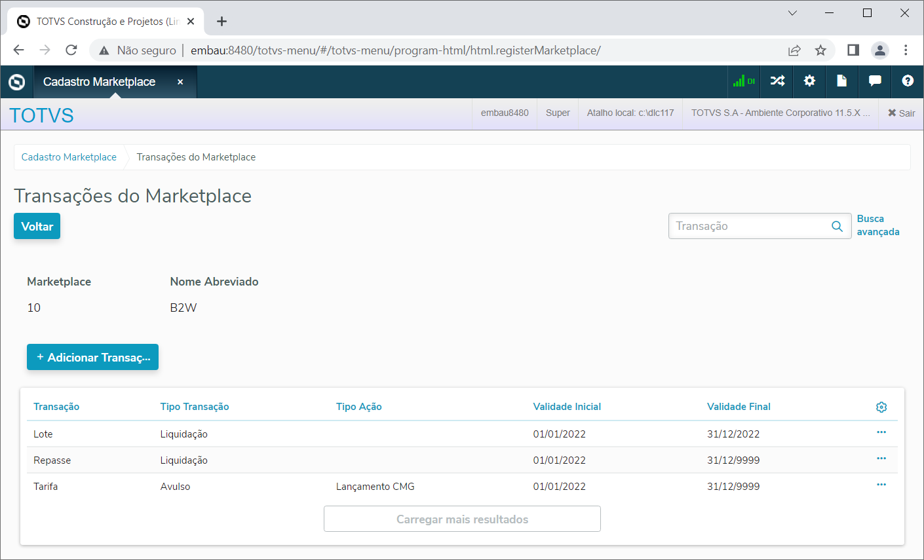Screen dimensions: 924x560
Task: Select the Cadastro Marketplace app tab
Action: 99,82
